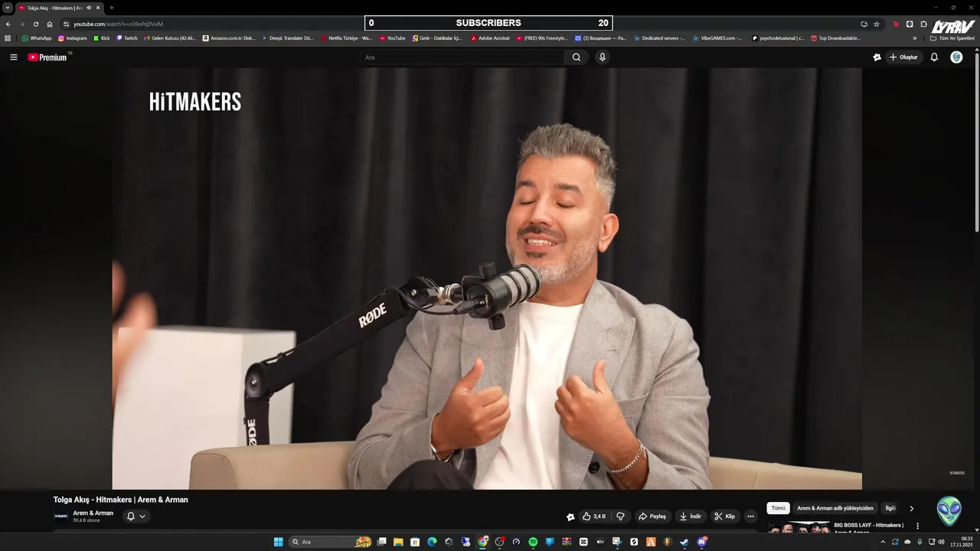Open the YouTube notifications bell at top

click(934, 57)
